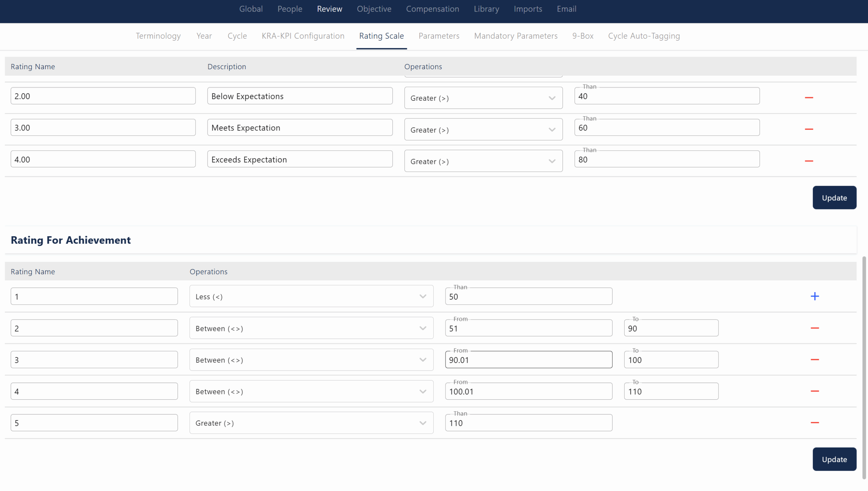This screenshot has width=868, height=491.
Task: Open the Compensation menu
Action: point(433,9)
